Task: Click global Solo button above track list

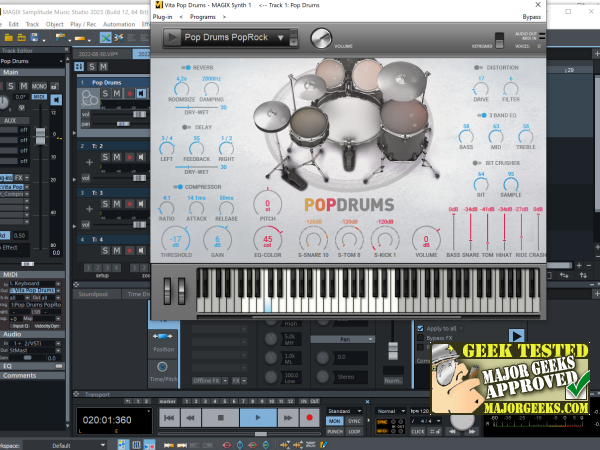Action: 92,67
